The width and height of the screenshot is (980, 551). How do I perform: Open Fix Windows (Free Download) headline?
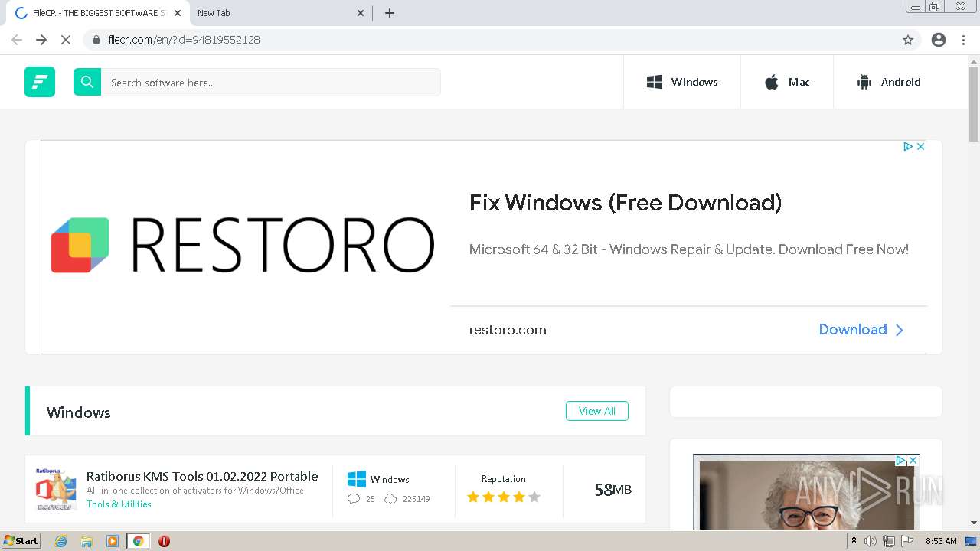click(626, 203)
